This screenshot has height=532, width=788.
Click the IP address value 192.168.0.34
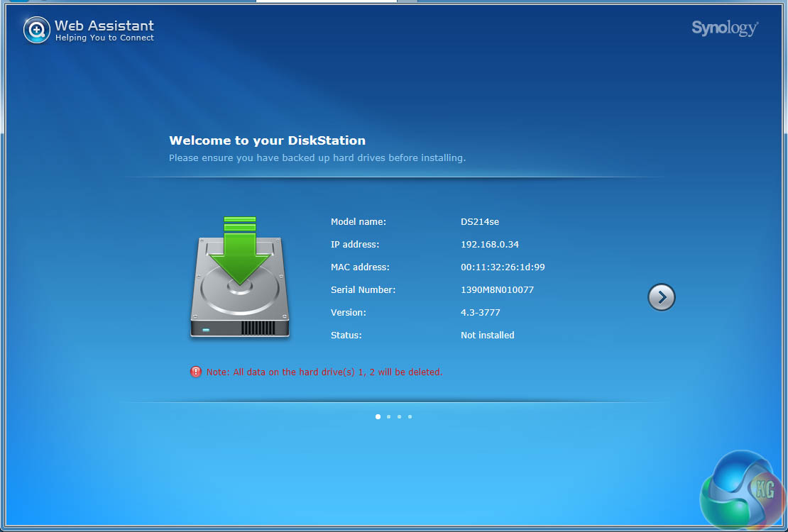tap(490, 244)
